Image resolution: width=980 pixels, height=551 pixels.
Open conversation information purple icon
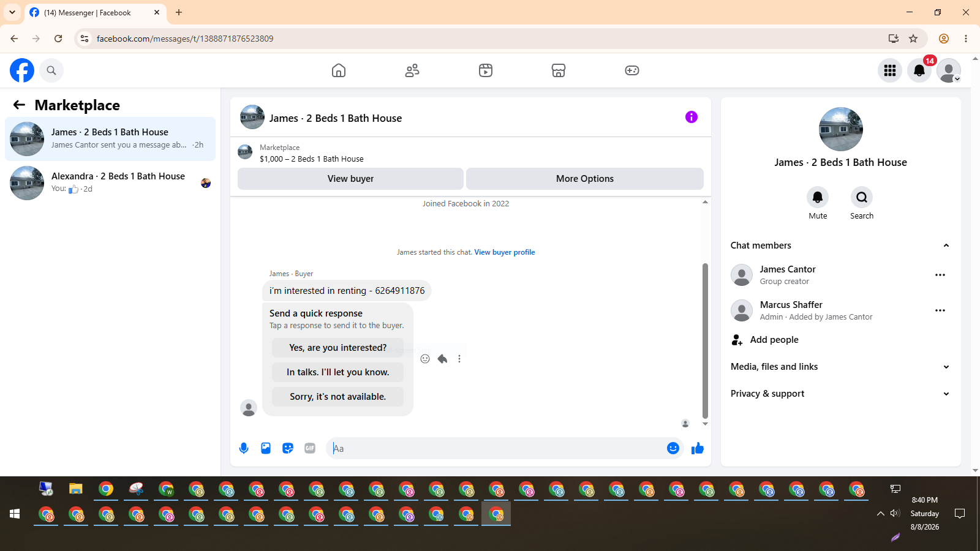692,117
